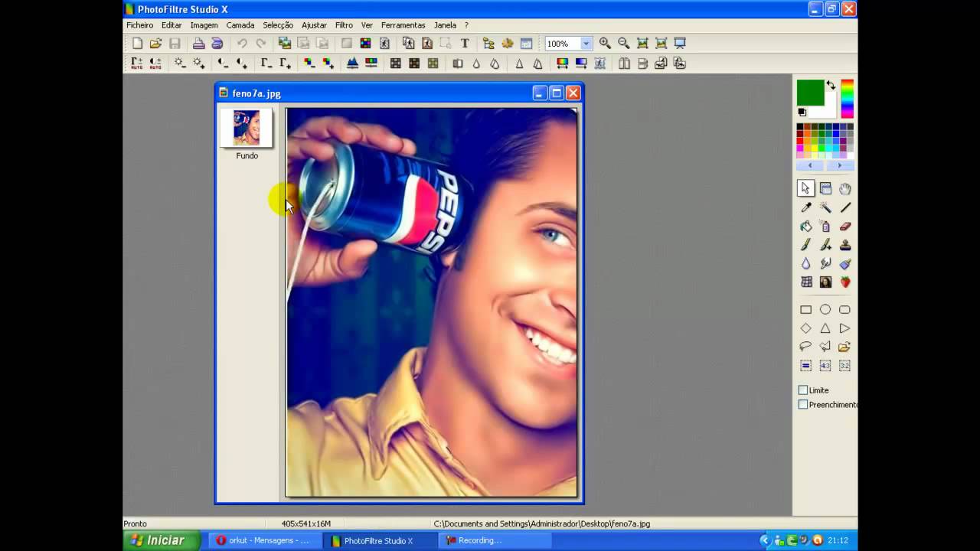
Task: Click the Pronto status text
Action: [x=135, y=523]
